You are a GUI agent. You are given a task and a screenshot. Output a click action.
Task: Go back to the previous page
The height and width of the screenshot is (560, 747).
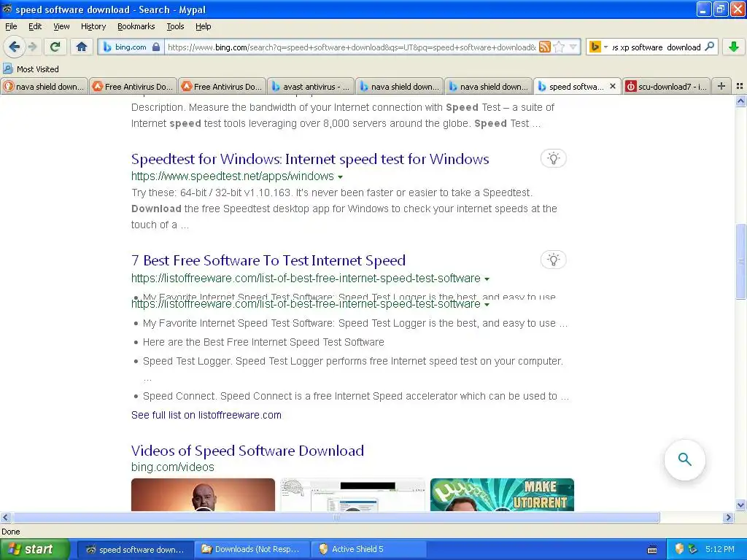(x=15, y=47)
